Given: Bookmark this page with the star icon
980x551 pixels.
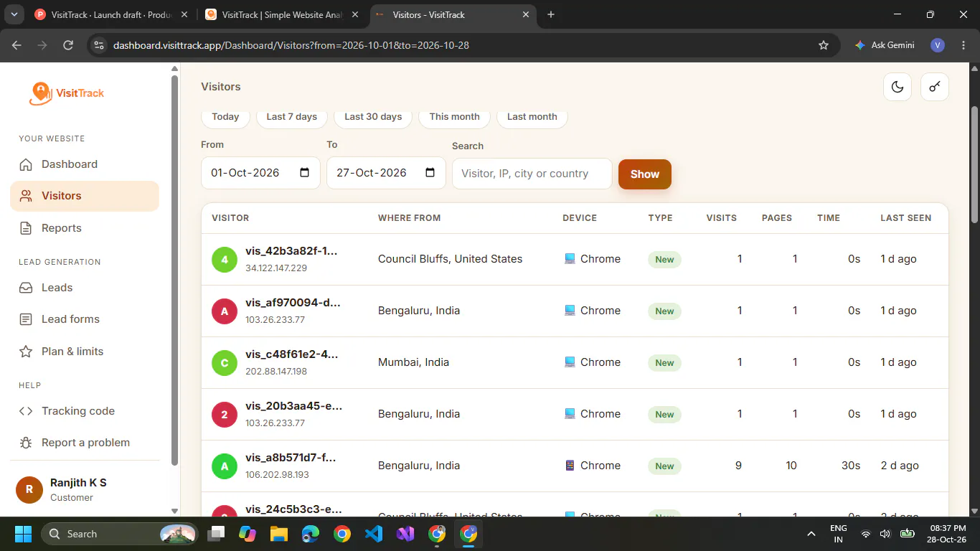Looking at the screenshot, I should click(x=824, y=45).
